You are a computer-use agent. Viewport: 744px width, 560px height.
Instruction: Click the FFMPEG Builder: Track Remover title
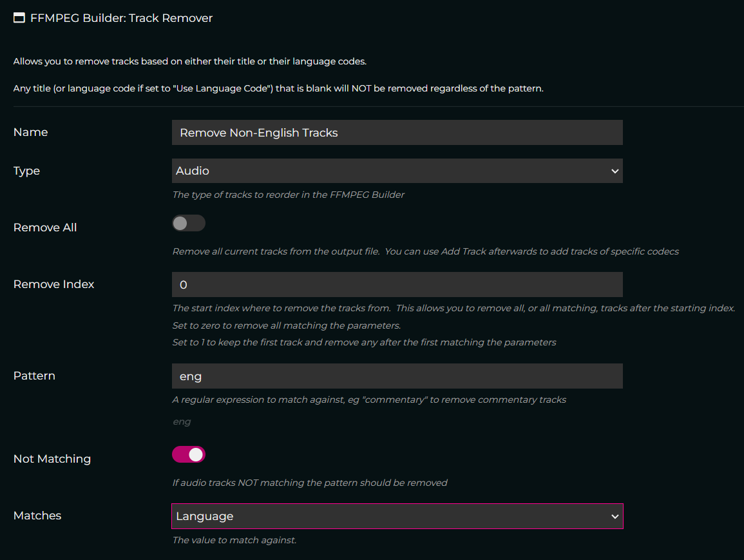(x=122, y=18)
